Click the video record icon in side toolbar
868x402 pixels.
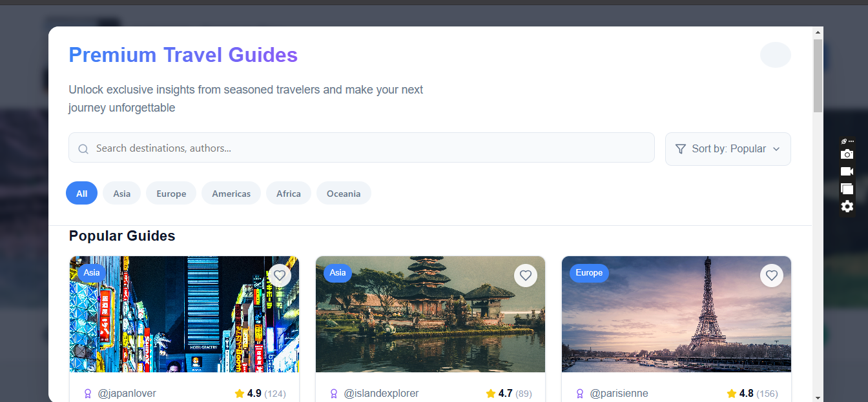click(847, 172)
